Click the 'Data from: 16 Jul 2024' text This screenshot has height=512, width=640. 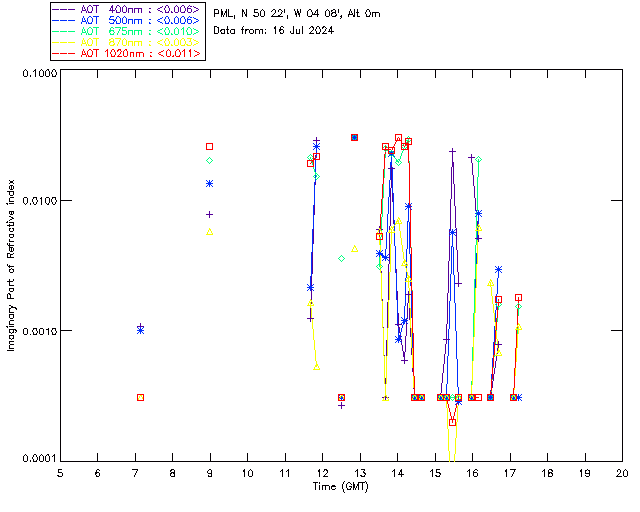tap(273, 31)
